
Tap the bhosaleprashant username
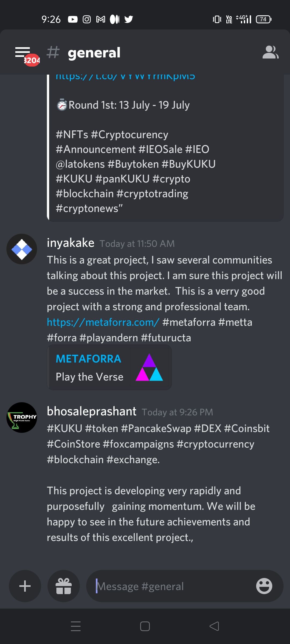click(92, 411)
